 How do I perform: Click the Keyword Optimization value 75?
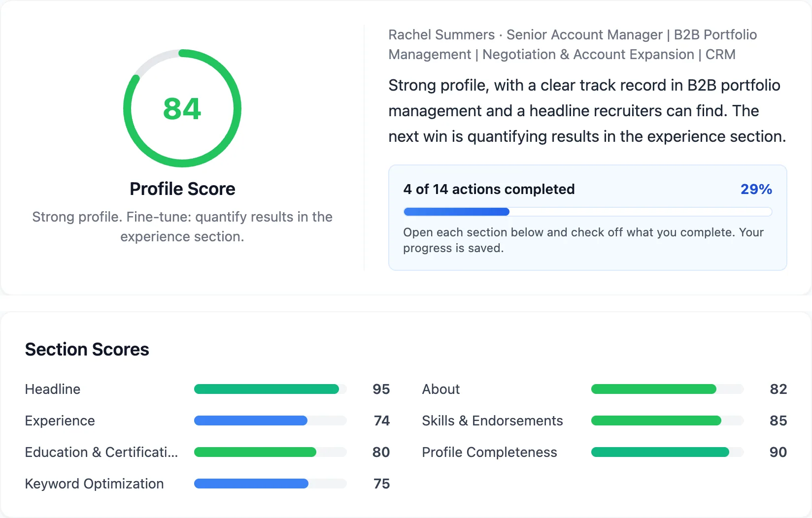tap(381, 484)
